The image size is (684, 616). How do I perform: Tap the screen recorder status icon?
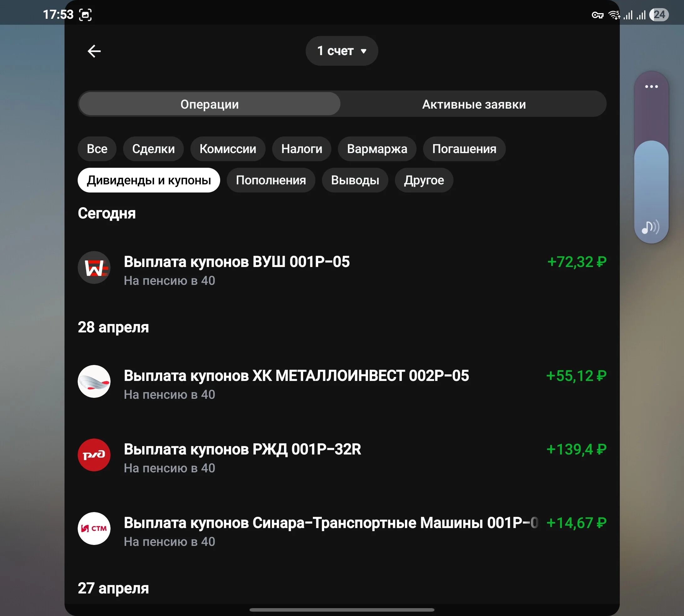click(x=85, y=14)
